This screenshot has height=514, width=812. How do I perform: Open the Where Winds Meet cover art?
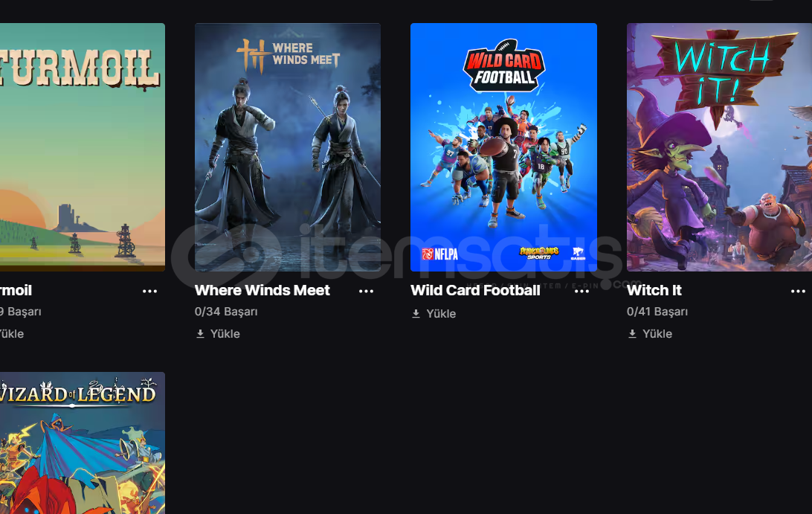point(288,147)
